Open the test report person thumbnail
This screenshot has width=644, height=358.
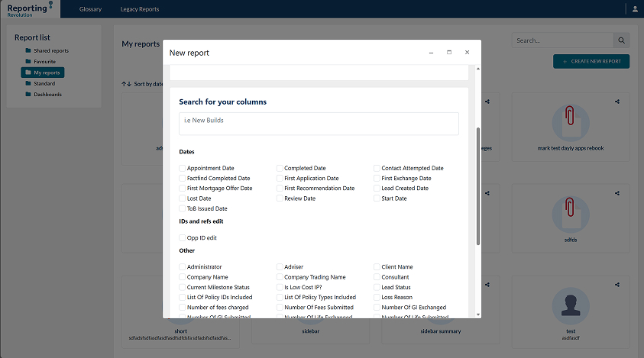(571, 306)
